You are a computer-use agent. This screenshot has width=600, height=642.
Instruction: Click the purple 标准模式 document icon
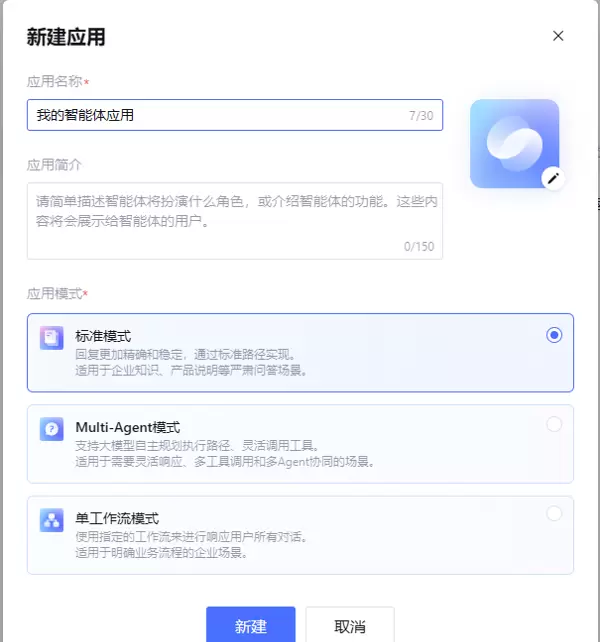52,338
